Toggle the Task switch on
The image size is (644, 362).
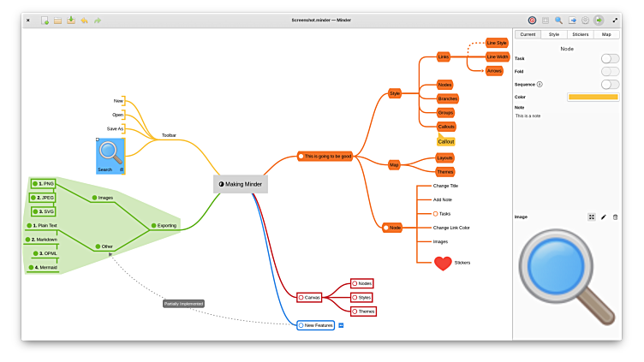(x=610, y=58)
